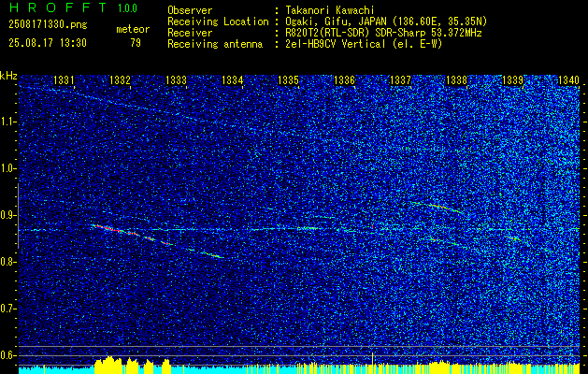
Task: Click the 1332 time marker
Action: pos(120,79)
